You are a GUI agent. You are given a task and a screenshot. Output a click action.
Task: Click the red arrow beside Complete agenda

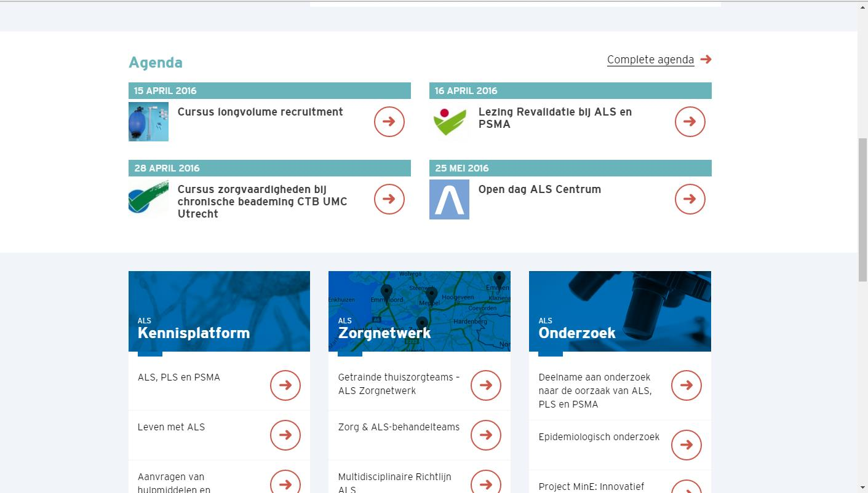pos(706,59)
